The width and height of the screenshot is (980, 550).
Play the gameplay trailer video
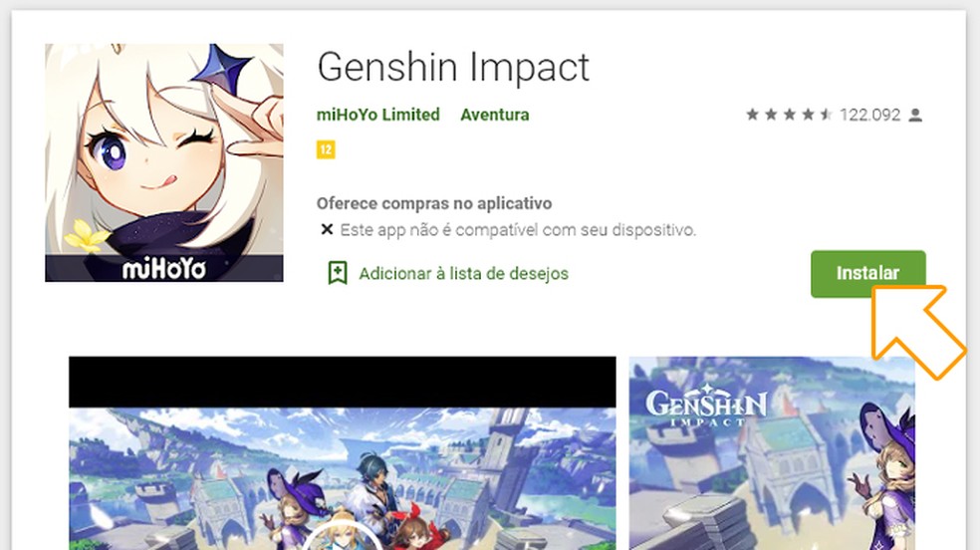point(343,536)
